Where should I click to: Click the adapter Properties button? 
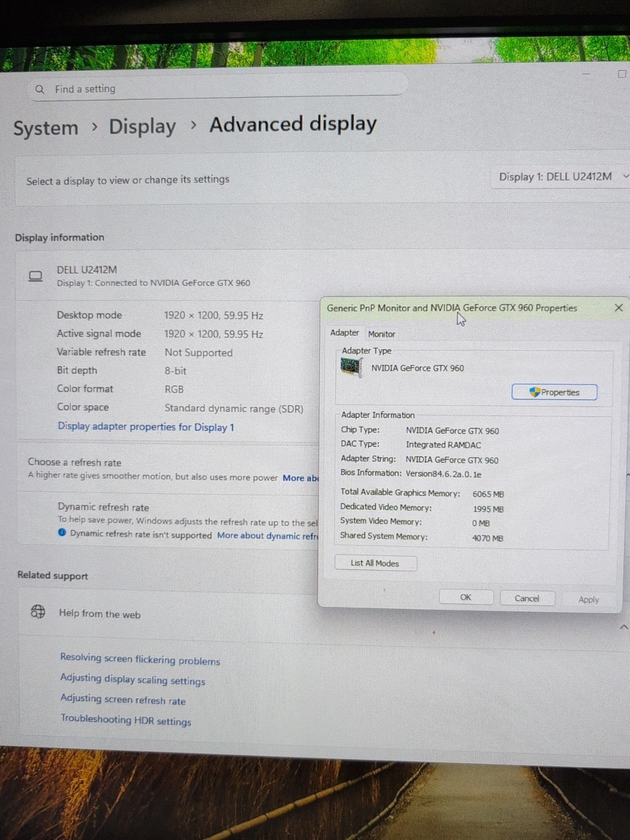[554, 392]
